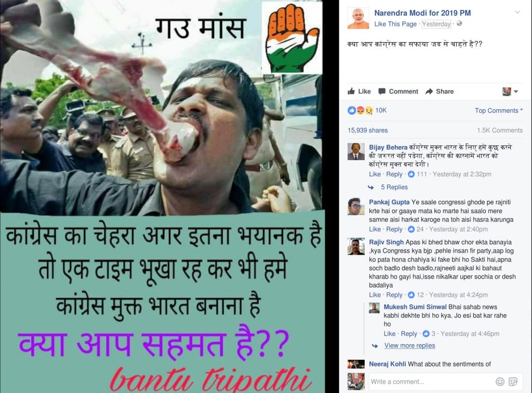532x393 pixels.
Task: Open the Top Comments sorting dropdown
Action: click(499, 110)
